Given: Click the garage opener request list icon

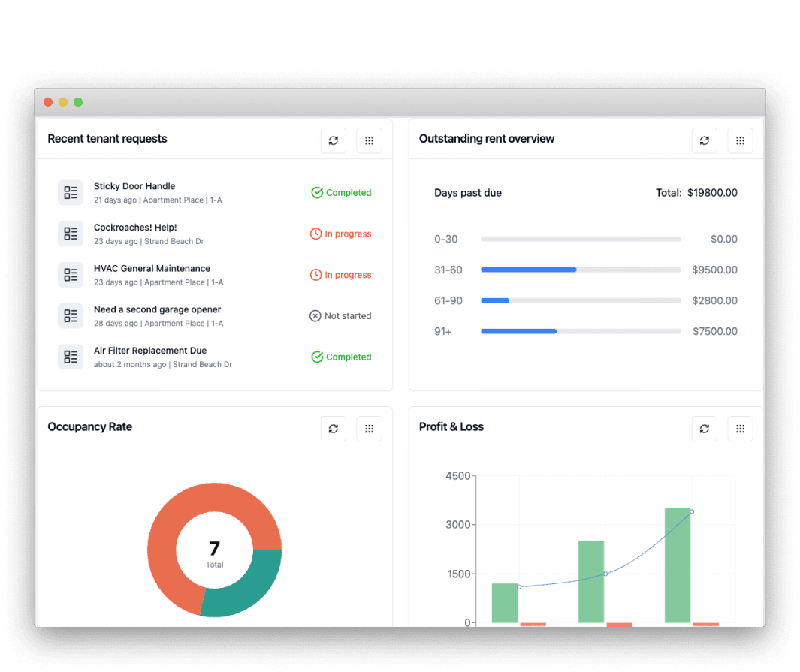Looking at the screenshot, I should pos(71,315).
